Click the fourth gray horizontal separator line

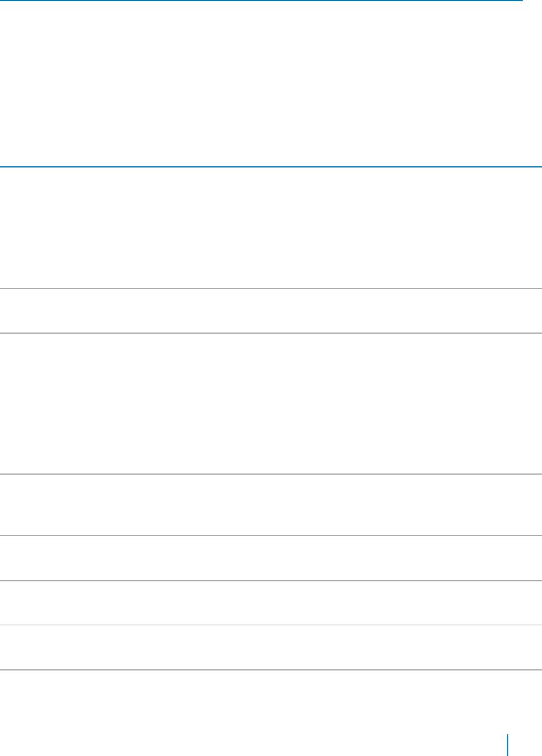click(x=271, y=536)
